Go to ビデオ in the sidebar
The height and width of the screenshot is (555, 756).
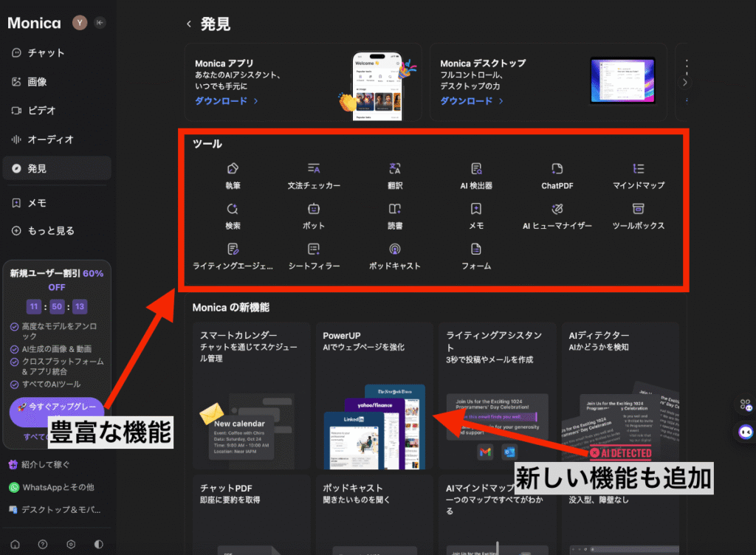coord(57,111)
